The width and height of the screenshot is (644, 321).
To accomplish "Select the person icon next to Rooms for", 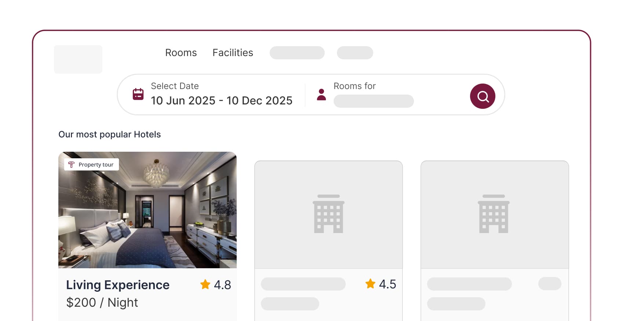I will [x=321, y=95].
